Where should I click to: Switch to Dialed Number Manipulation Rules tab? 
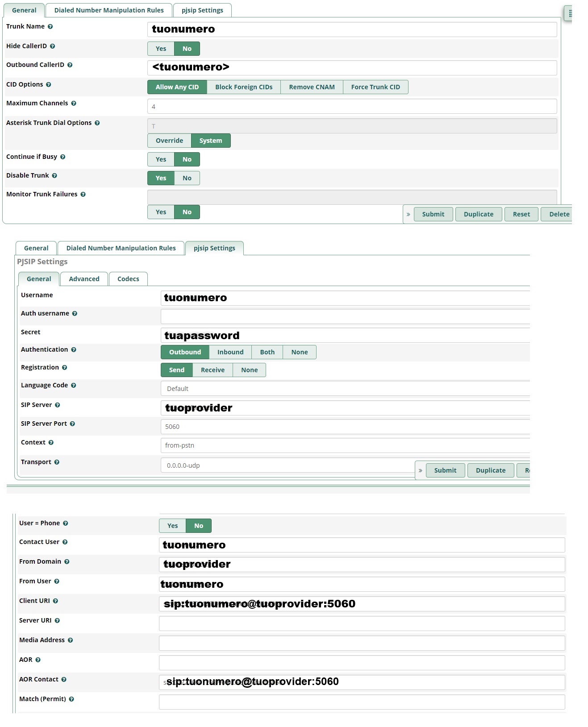(x=109, y=10)
